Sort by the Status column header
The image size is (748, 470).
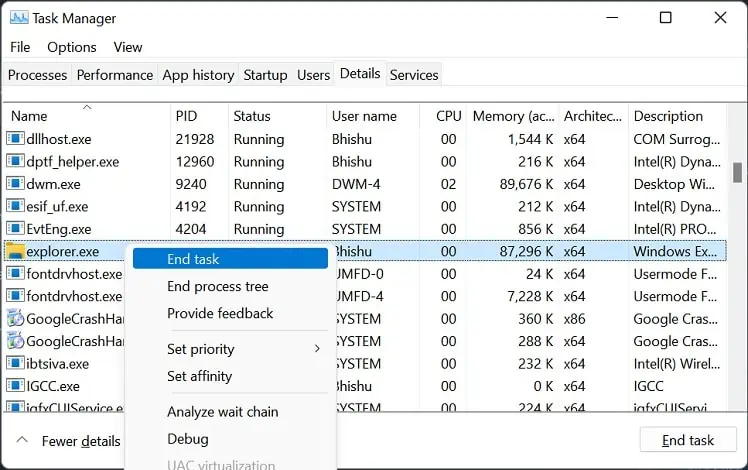(x=277, y=116)
